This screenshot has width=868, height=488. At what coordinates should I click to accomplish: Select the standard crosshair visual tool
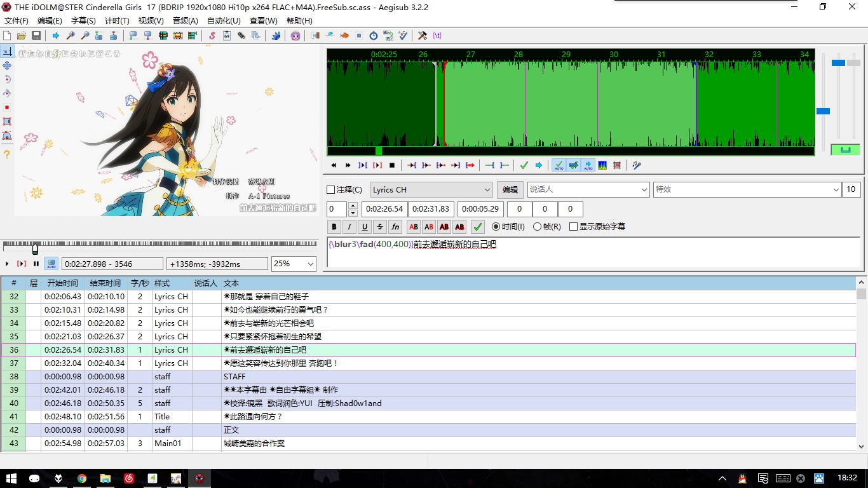coord(7,51)
